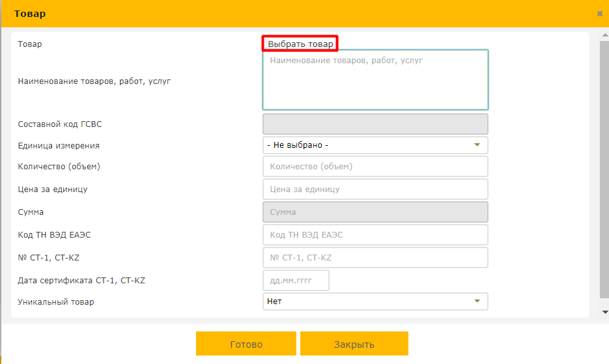
Task: Click the дд.мм.гггг certificate date field
Action: click(296, 281)
